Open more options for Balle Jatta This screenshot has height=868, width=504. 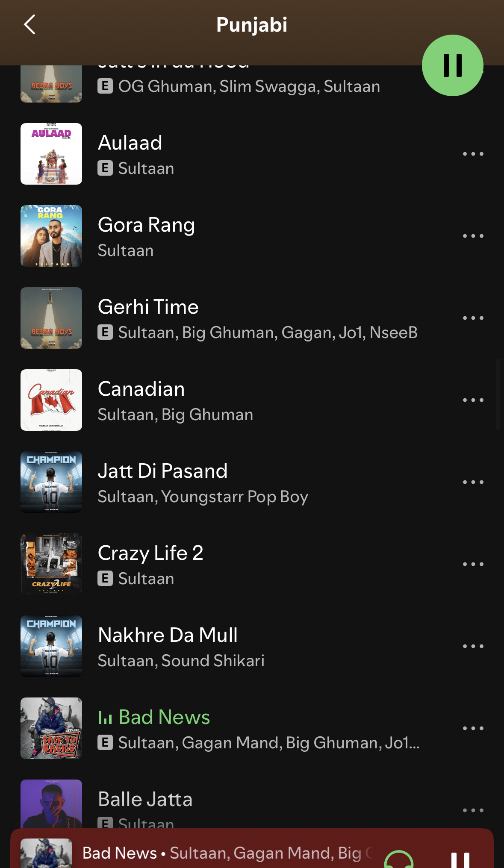tap(473, 810)
